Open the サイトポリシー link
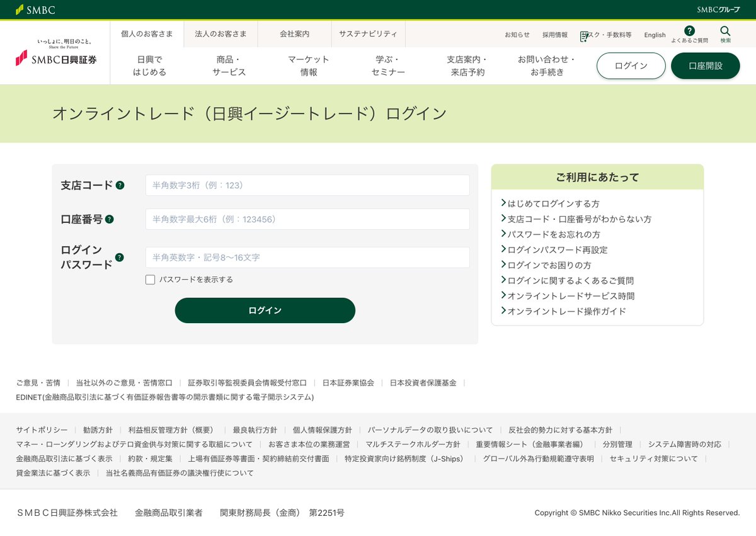Screen dimensions: 756x536 pyautogui.click(x=42, y=430)
